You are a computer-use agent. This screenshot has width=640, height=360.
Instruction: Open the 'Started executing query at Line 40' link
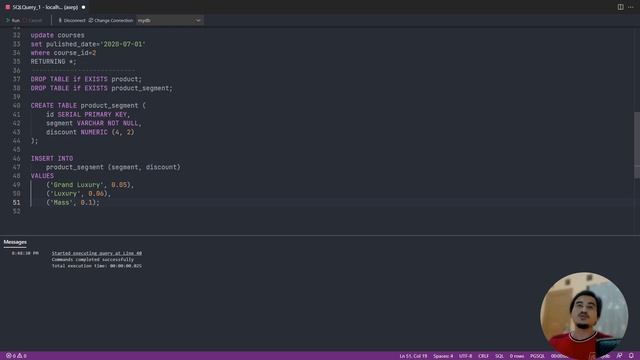(x=97, y=253)
